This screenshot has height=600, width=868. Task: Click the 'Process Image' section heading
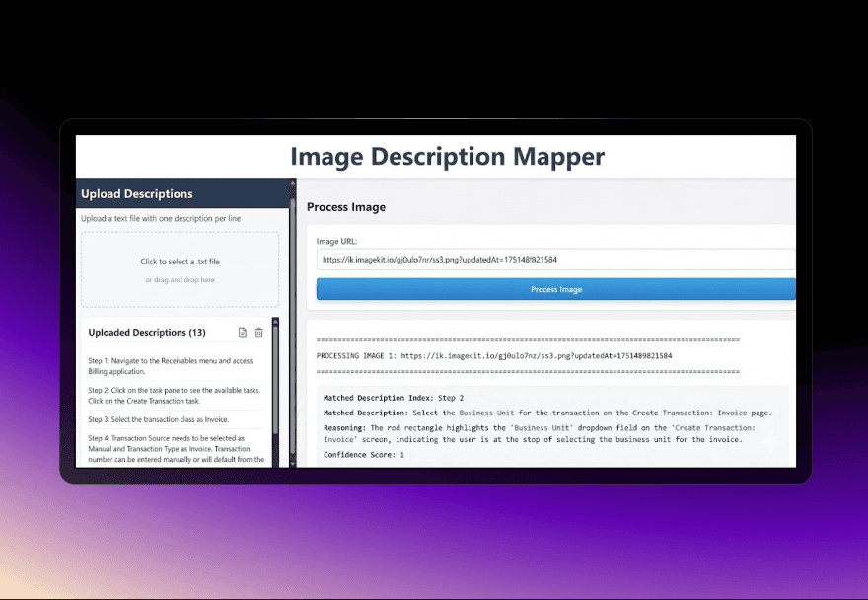click(x=346, y=207)
